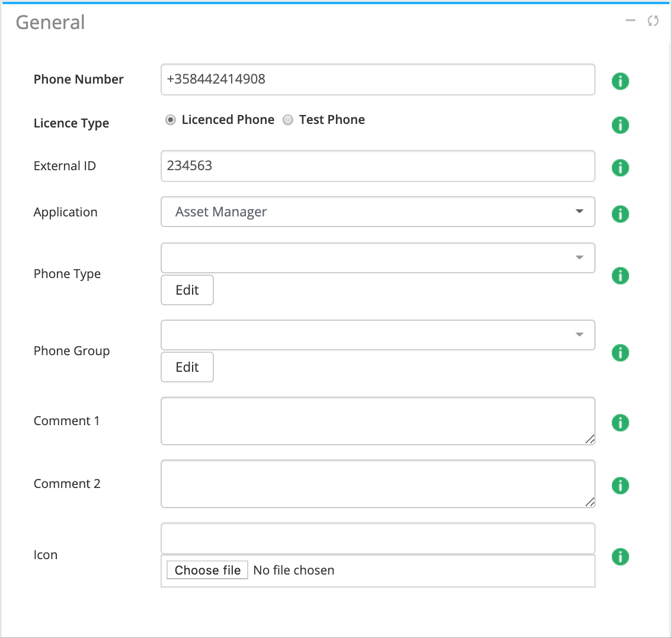Select the Licenced Phone radio button

[171, 120]
